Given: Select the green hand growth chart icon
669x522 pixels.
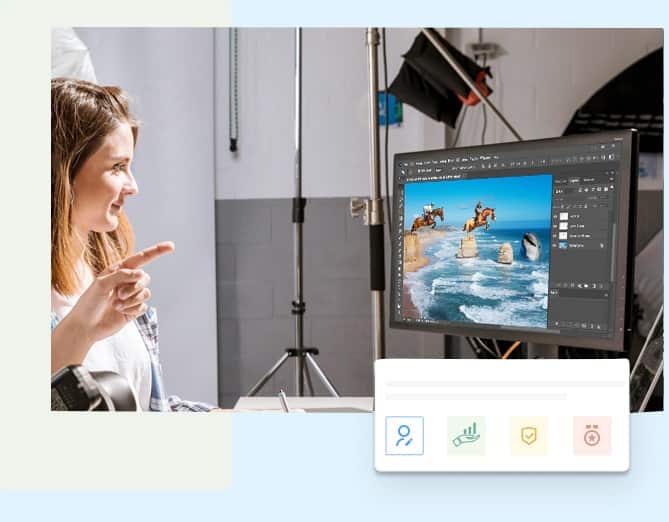Looking at the screenshot, I should pos(466,436).
